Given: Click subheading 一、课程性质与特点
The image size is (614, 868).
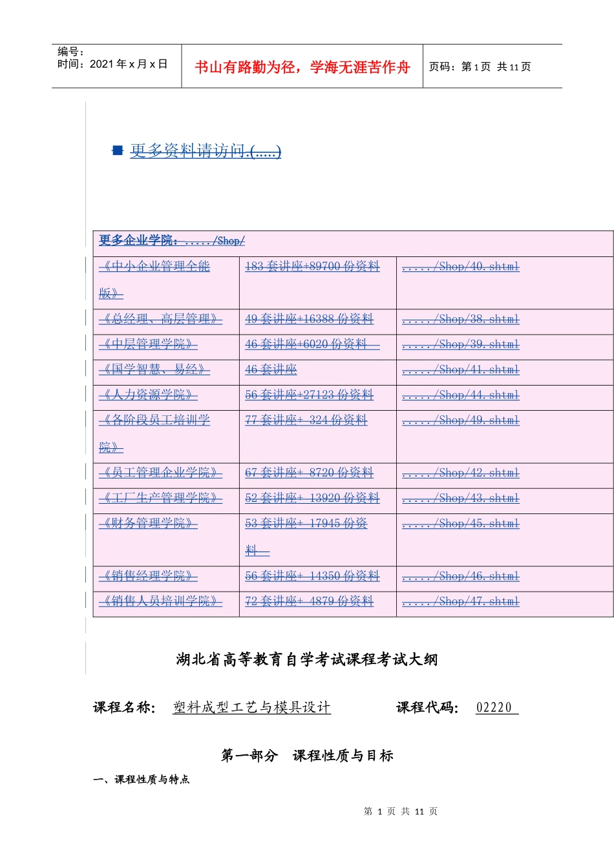Looking at the screenshot, I should click(x=142, y=780).
